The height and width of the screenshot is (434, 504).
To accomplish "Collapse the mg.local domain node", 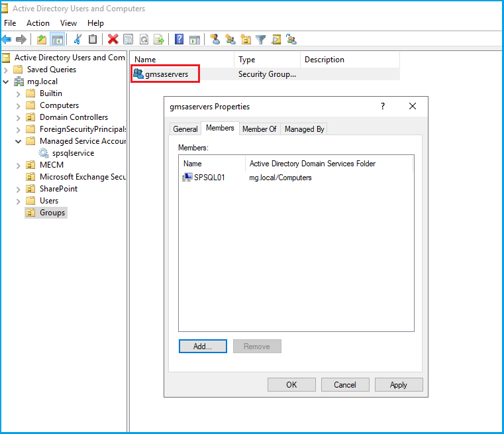I will 7,81.
